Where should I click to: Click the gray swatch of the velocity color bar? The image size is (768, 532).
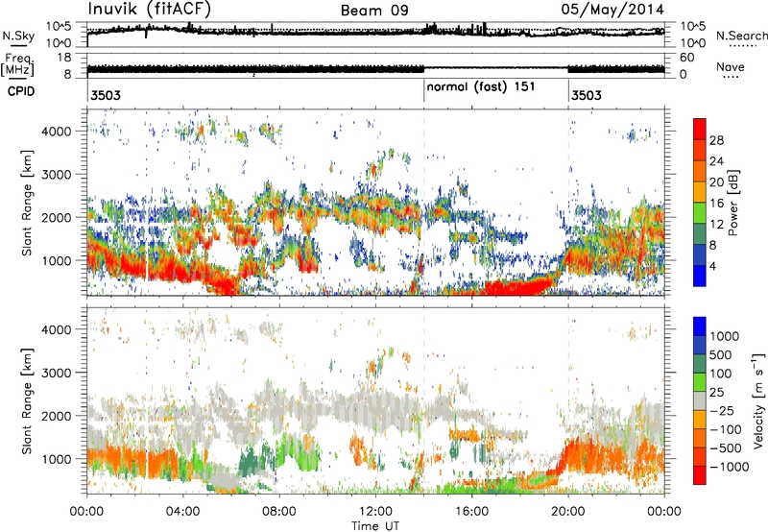(x=700, y=401)
